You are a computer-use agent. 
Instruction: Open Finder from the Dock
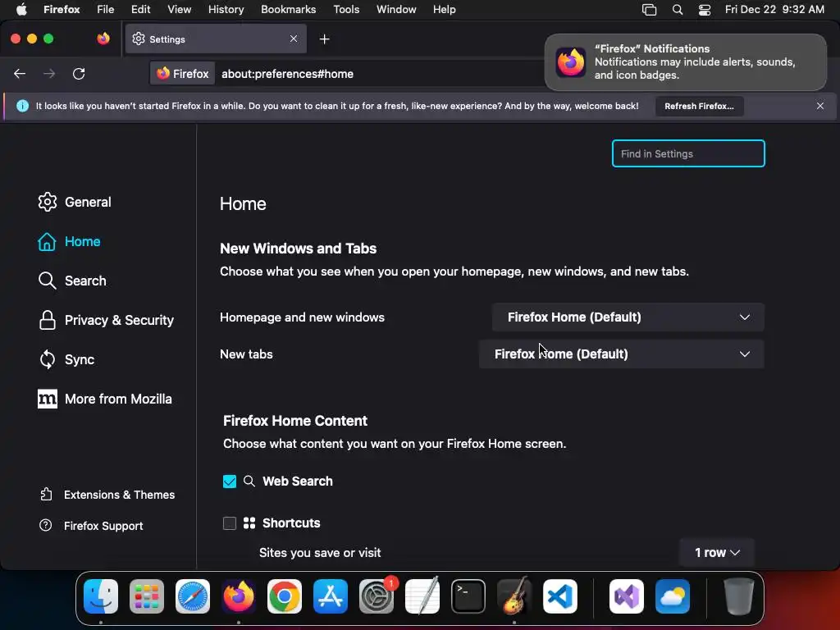(x=101, y=596)
